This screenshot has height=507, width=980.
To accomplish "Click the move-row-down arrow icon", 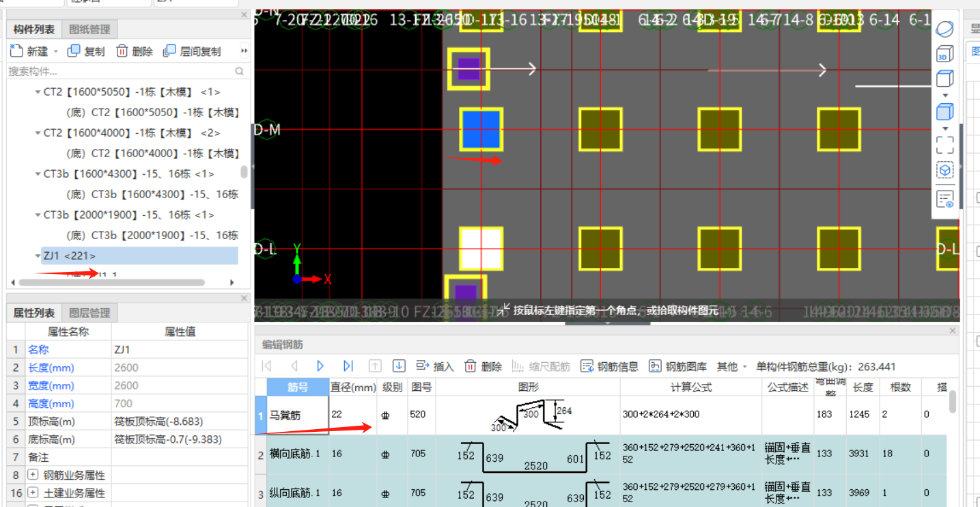I will (x=400, y=366).
